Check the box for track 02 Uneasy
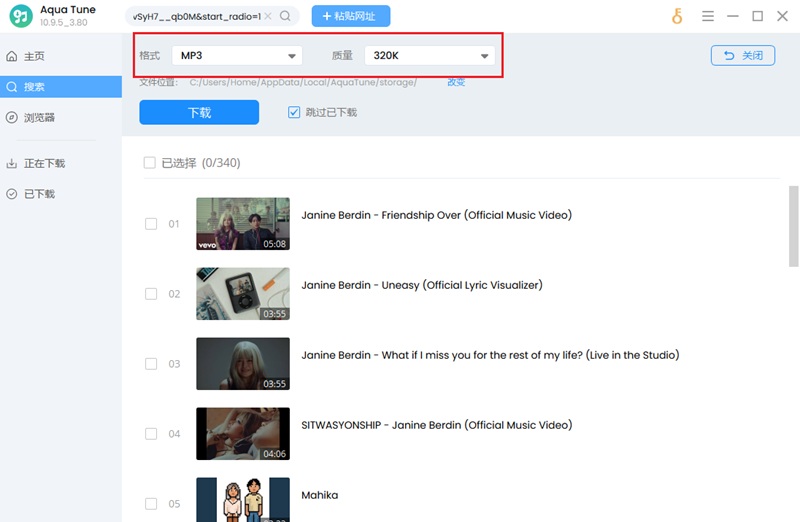 click(x=151, y=294)
